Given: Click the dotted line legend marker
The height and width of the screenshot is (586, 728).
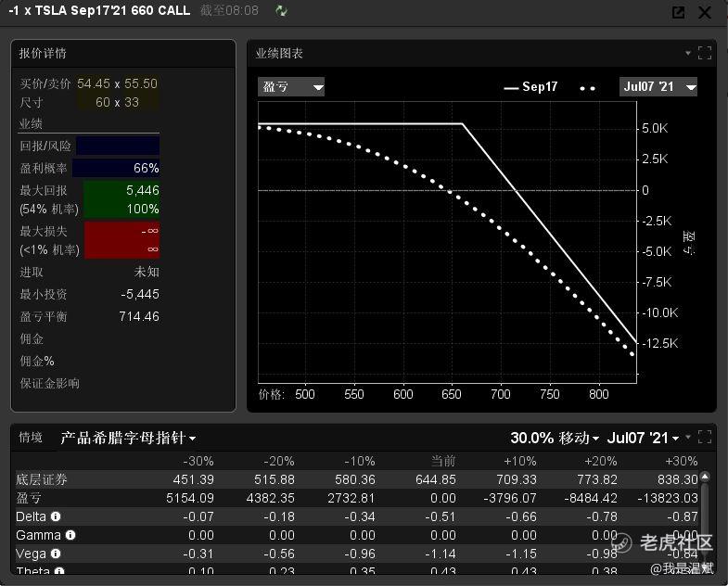Looking at the screenshot, I should [587, 88].
